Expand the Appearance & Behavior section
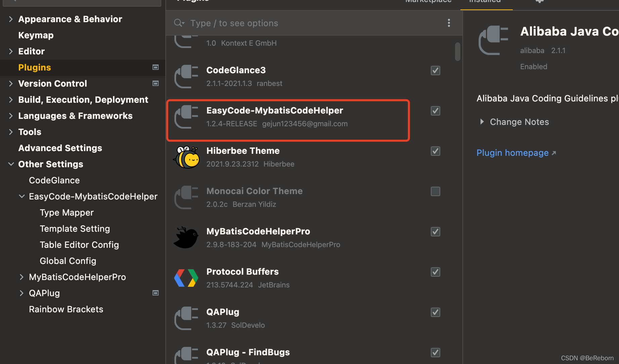The width and height of the screenshot is (619, 364). pos(11,19)
